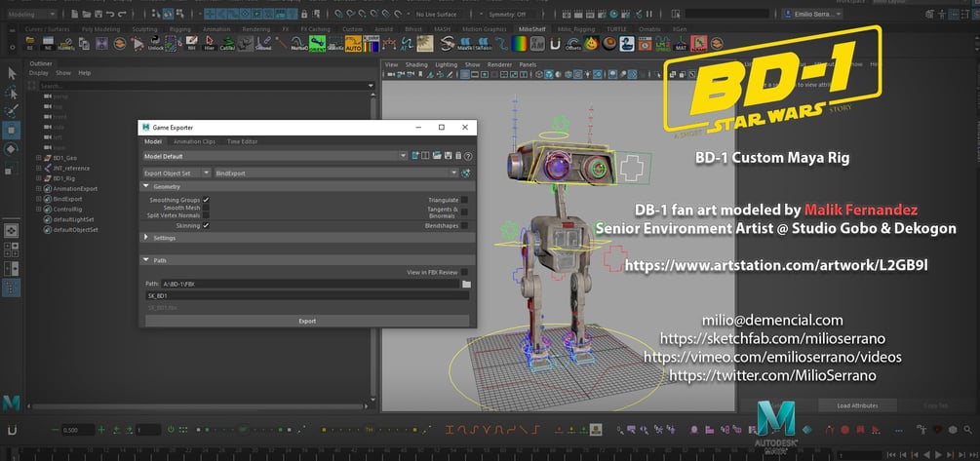Enable Smooth Mesh checkbox
Screen dimensions: 980x461
[206, 208]
